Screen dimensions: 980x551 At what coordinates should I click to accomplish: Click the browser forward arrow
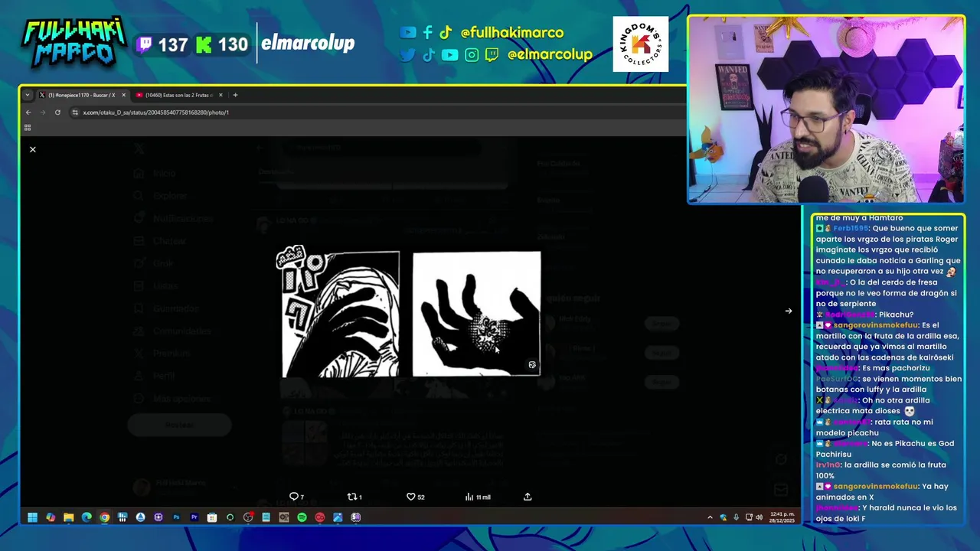(43, 112)
